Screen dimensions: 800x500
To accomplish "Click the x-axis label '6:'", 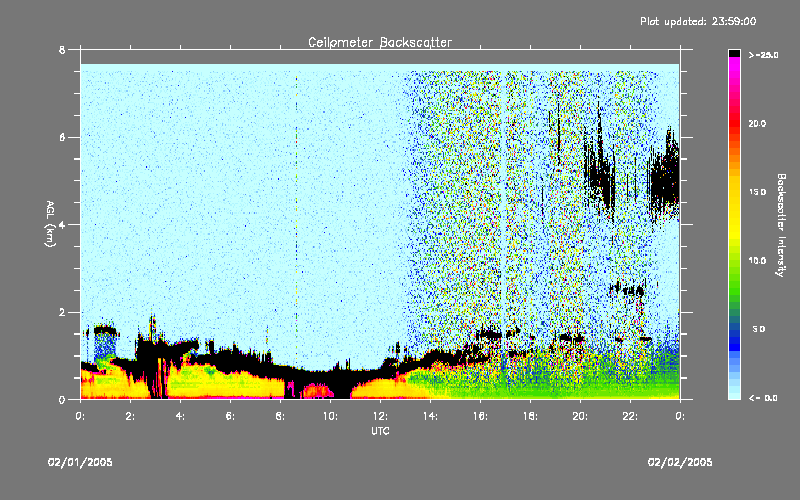I will [230, 416].
